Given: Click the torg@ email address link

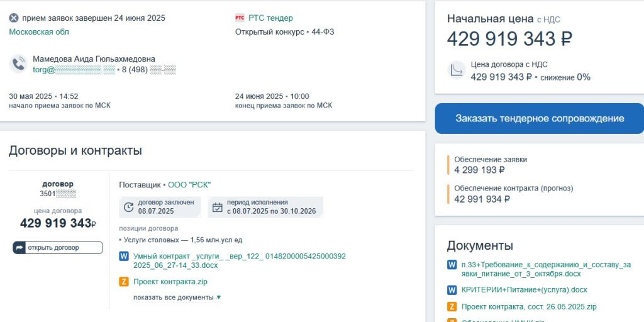Looking at the screenshot, I should [x=73, y=70].
